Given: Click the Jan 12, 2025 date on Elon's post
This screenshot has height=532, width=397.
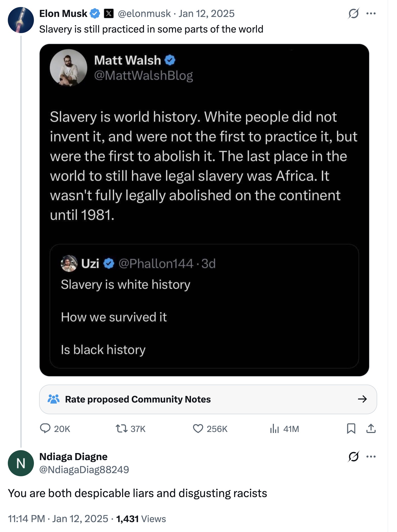Looking at the screenshot, I should (x=207, y=14).
